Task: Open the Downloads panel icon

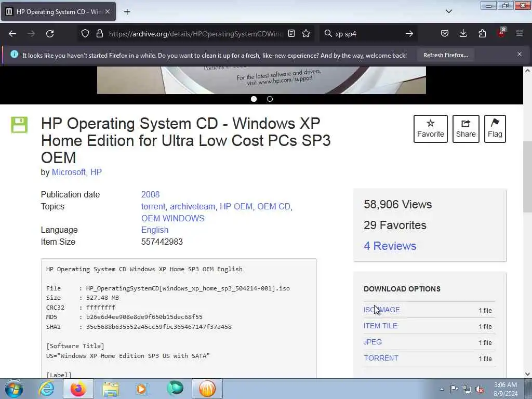Action: point(463,34)
